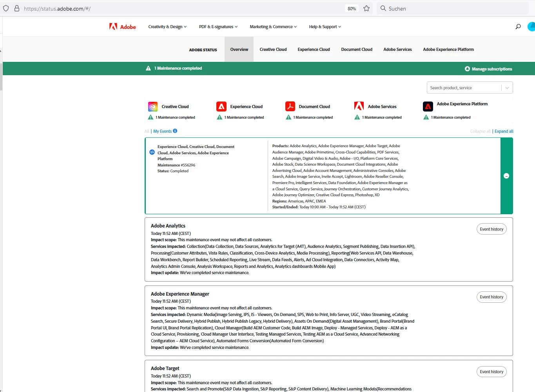Click the 'Adobe Analytics' card heading
This screenshot has height=392, width=535.
click(168, 226)
